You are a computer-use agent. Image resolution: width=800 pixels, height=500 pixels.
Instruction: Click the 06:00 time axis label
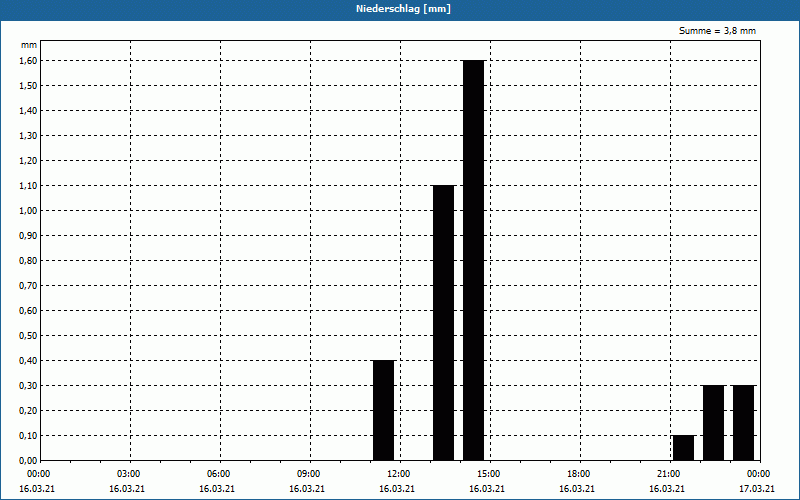point(220,474)
